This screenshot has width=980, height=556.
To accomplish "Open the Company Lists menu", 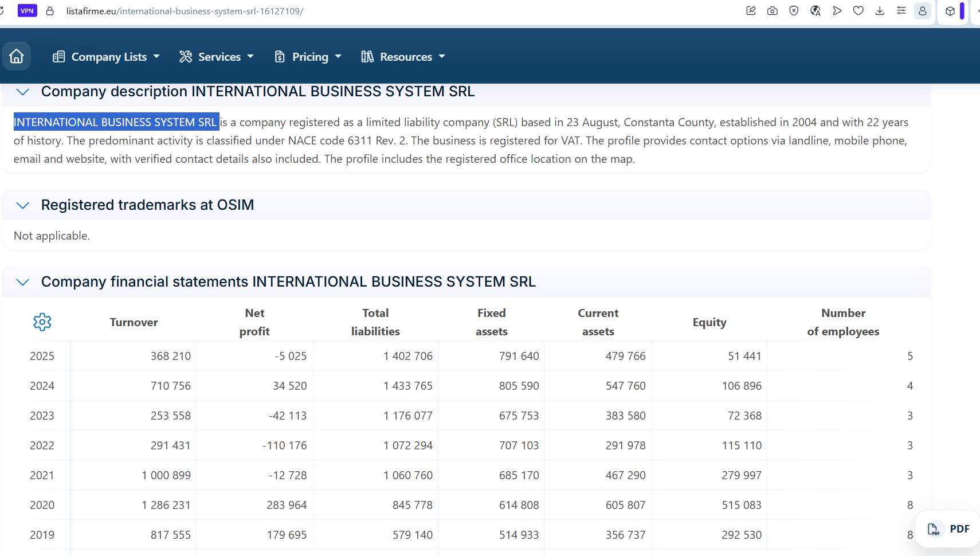I will pyautogui.click(x=106, y=57).
